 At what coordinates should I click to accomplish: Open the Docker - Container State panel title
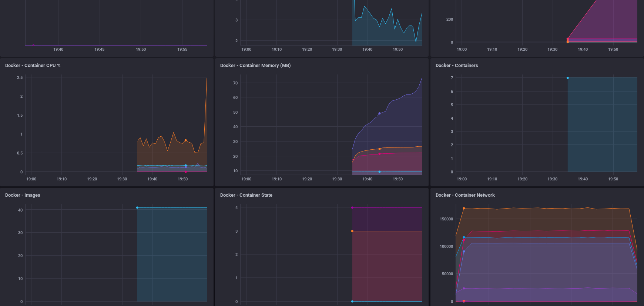click(x=246, y=195)
